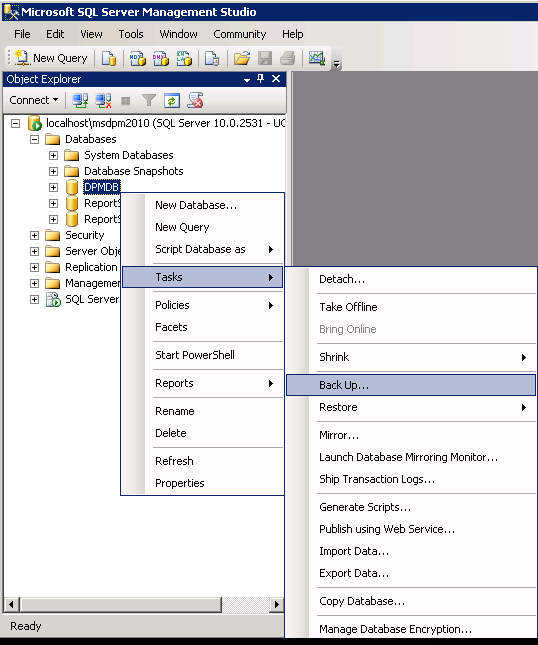Click the horizontal scrollbar right arrow
The image size is (538, 645).
tap(276, 604)
